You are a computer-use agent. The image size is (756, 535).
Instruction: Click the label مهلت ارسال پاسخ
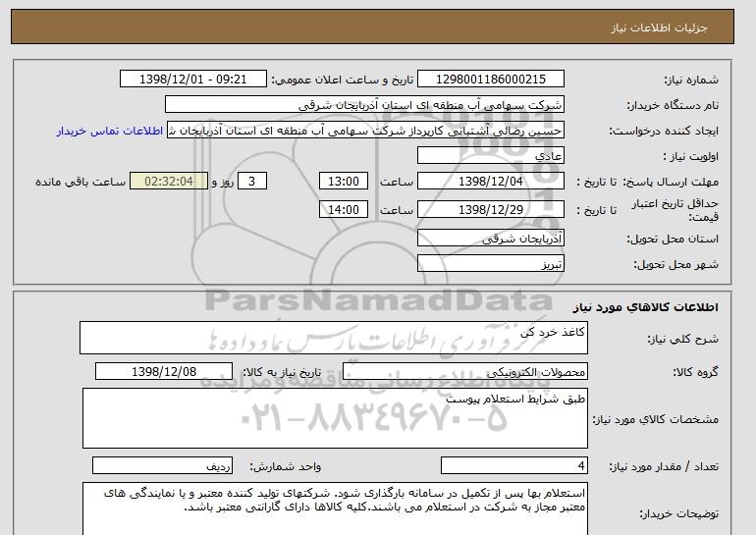[x=671, y=182]
